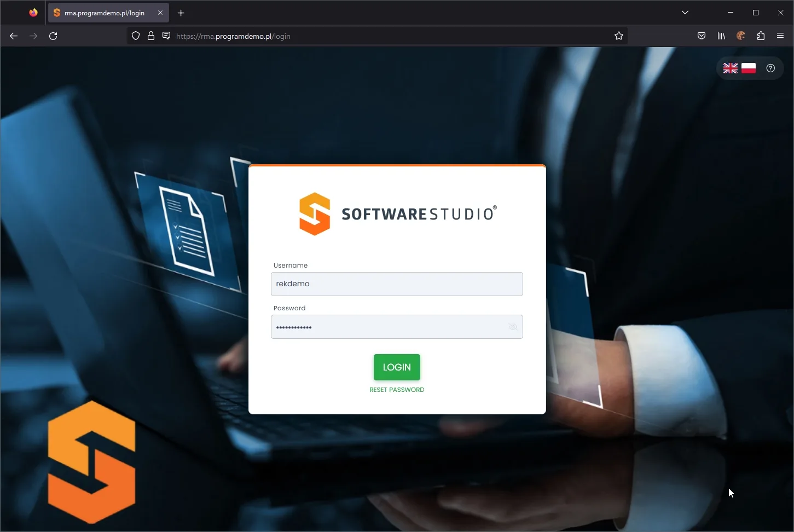
Task: Close the rma.programdemo.pl/login tab
Action: (160, 13)
